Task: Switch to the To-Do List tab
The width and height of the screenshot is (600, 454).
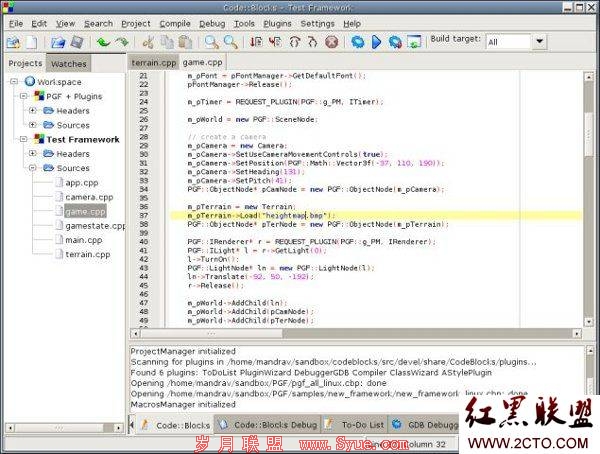Action: click(354, 425)
